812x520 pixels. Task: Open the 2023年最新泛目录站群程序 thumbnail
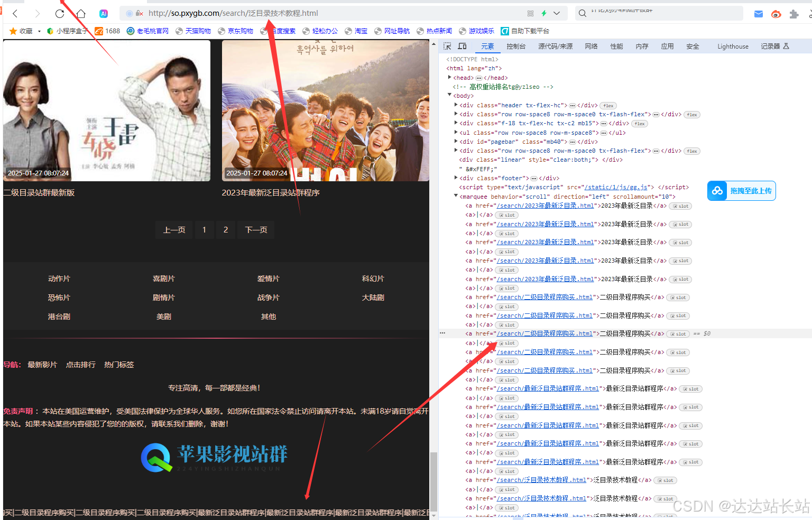click(326, 110)
